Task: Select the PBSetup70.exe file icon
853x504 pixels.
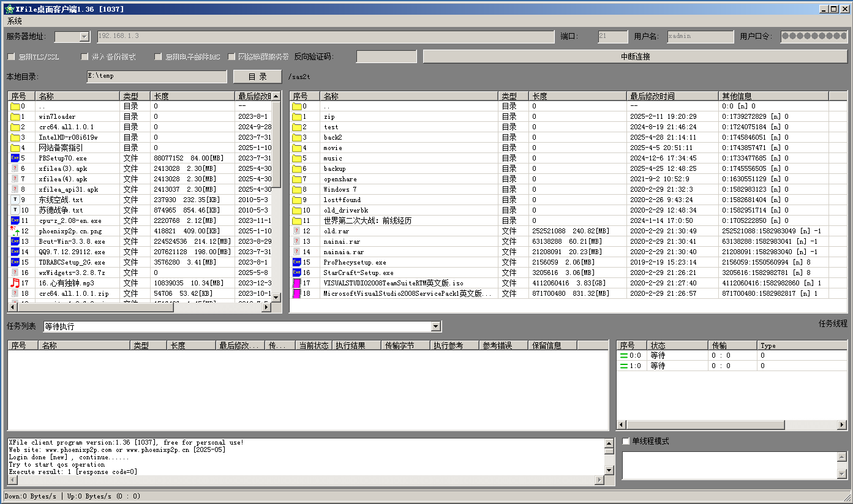Action: (15, 158)
